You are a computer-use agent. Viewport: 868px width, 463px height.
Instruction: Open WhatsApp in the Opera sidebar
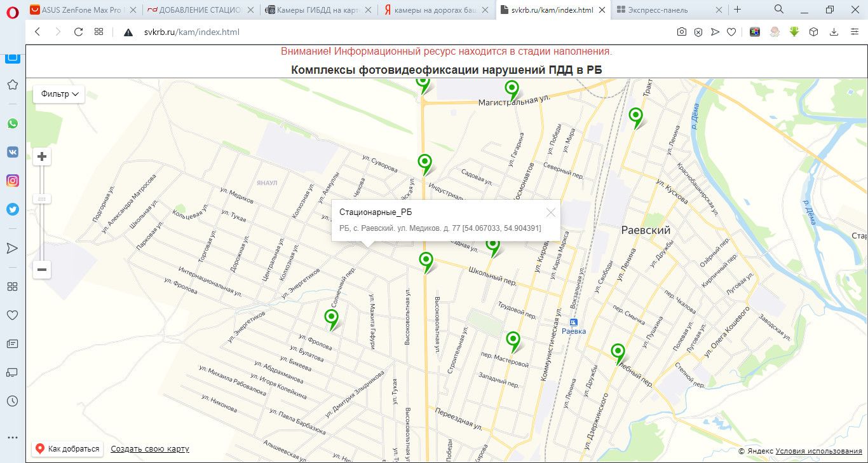[13, 123]
